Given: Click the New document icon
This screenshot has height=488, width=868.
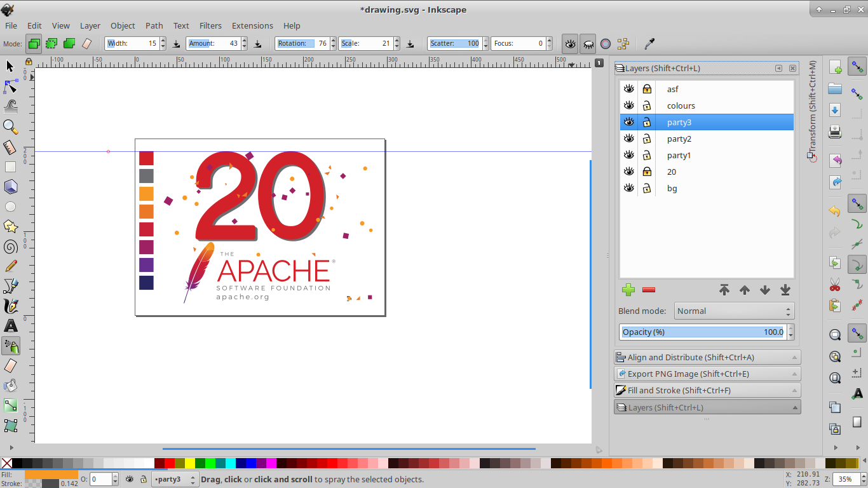Looking at the screenshot, I should click(x=835, y=67).
